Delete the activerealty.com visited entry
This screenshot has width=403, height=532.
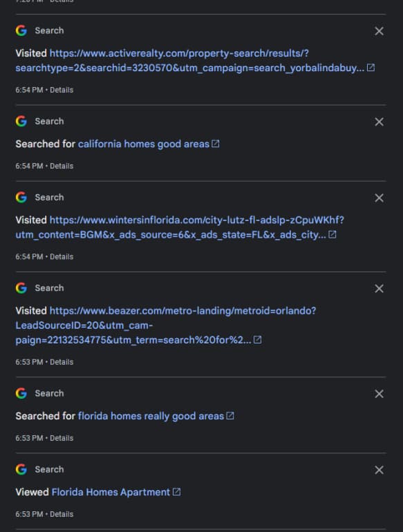coord(379,31)
